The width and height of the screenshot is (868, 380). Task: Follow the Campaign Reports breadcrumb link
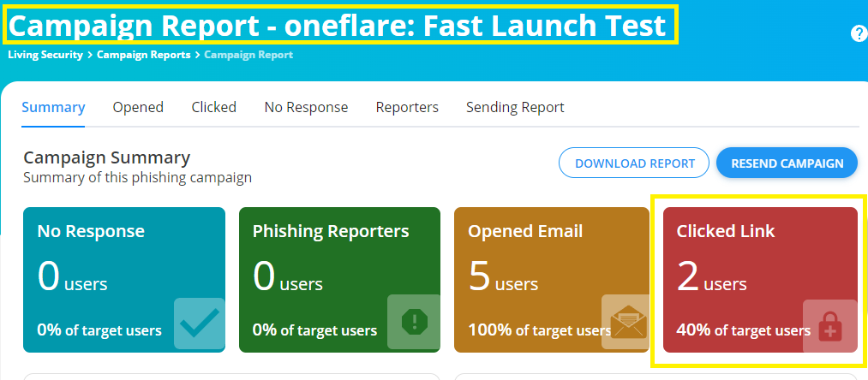click(x=143, y=55)
